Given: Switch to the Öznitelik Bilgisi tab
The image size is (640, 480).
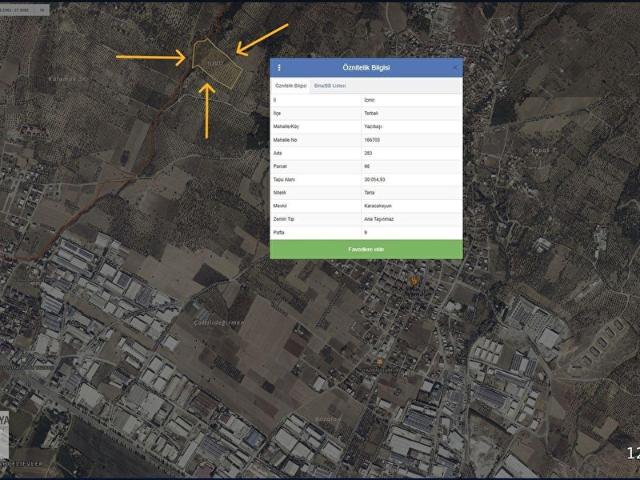Looking at the screenshot, I should point(291,86).
